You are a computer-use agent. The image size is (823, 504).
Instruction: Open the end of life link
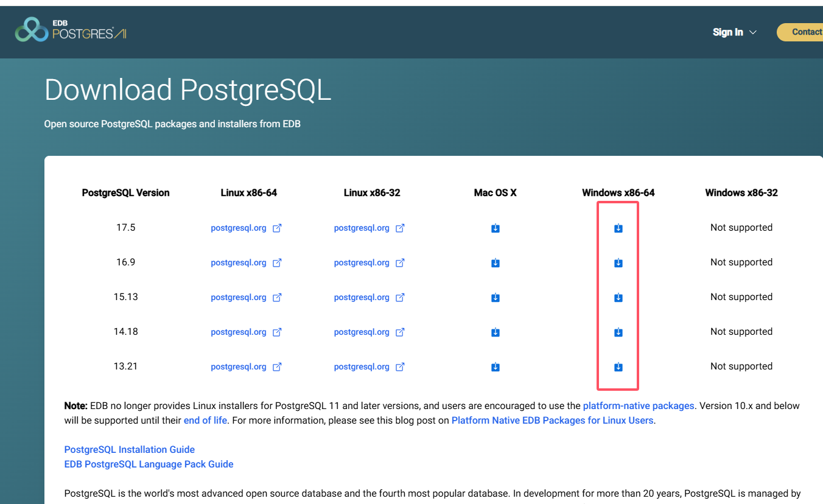205,421
